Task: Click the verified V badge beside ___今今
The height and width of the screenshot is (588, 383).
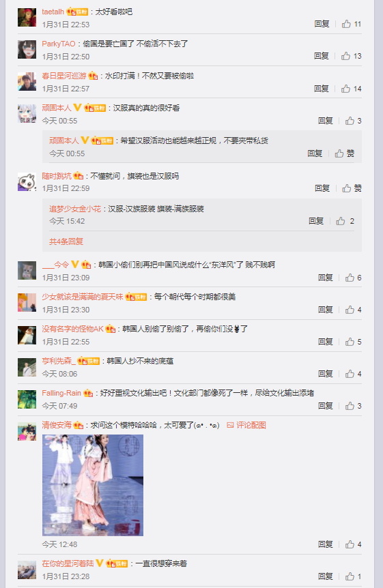Action: click(75, 265)
